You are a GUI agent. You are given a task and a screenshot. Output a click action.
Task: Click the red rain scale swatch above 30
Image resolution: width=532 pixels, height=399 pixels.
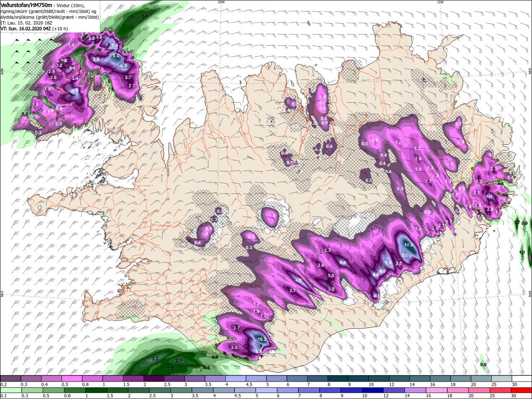[x=521, y=390]
